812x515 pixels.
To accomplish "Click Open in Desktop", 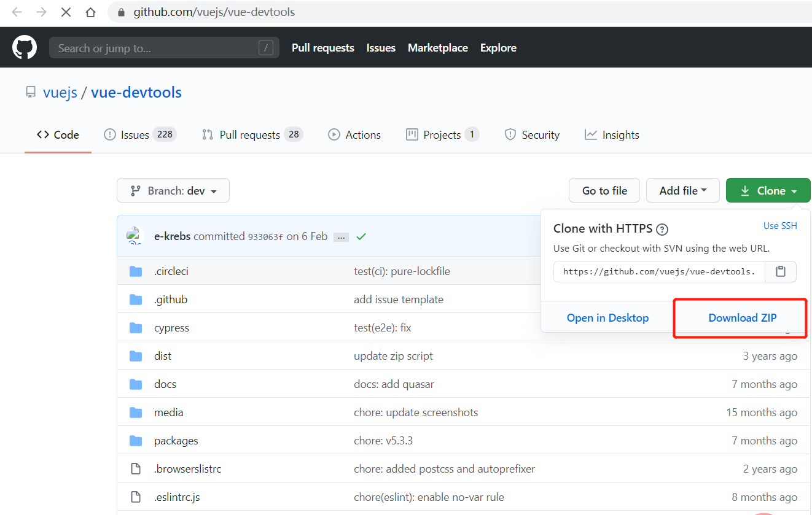I will click(x=607, y=318).
